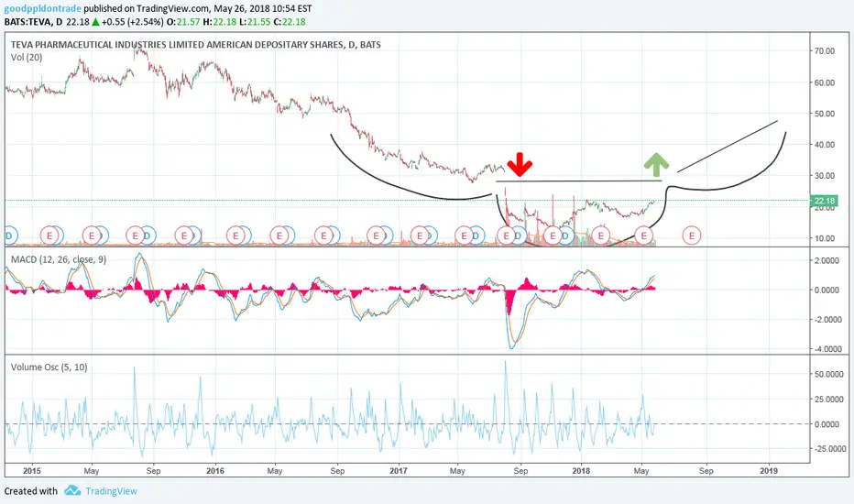Click the H:22.18 high value

point(220,22)
